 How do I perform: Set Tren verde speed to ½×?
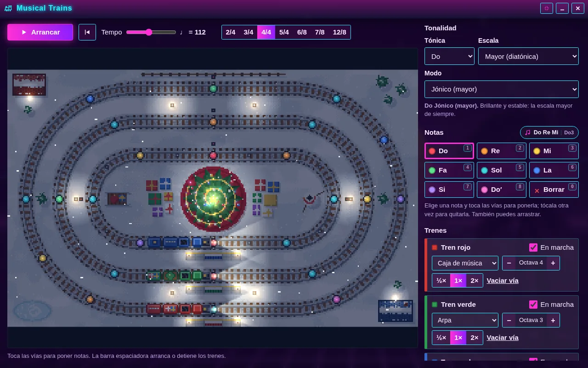(x=441, y=338)
